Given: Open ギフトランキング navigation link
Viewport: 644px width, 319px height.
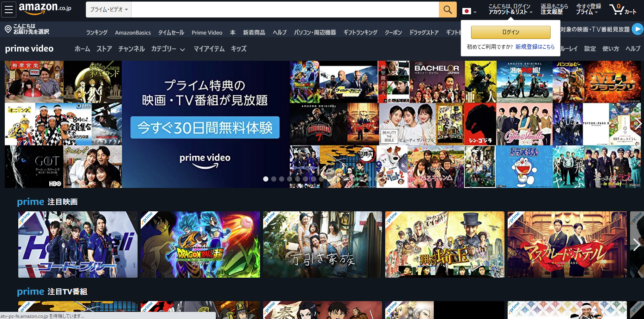Looking at the screenshot, I should click(x=360, y=33).
